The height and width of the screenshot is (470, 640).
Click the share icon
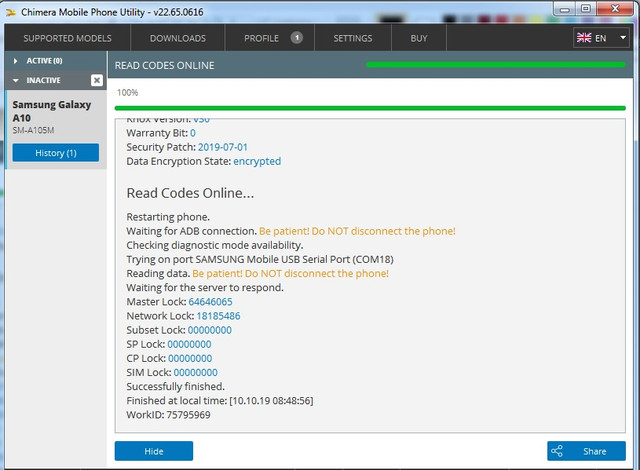coord(557,451)
